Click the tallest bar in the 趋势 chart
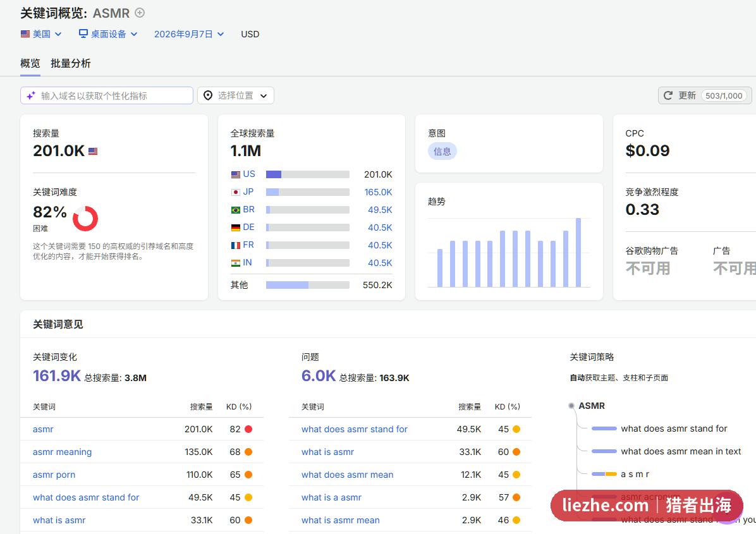756x534 pixels. pos(578,253)
